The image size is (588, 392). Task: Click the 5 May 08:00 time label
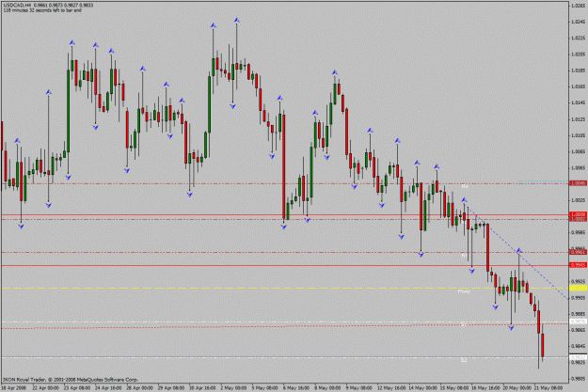(264, 388)
